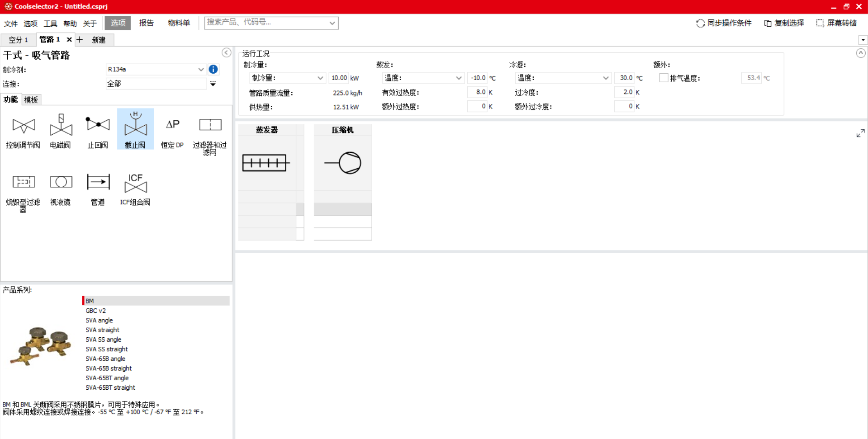868x439 pixels.
Task: Click the evaporating temperature -10.0 field
Action: [478, 78]
